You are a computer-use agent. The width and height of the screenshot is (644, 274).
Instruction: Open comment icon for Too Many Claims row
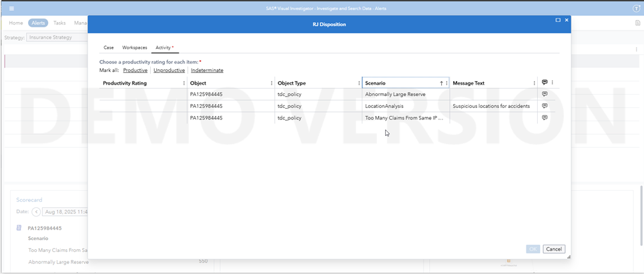click(545, 118)
